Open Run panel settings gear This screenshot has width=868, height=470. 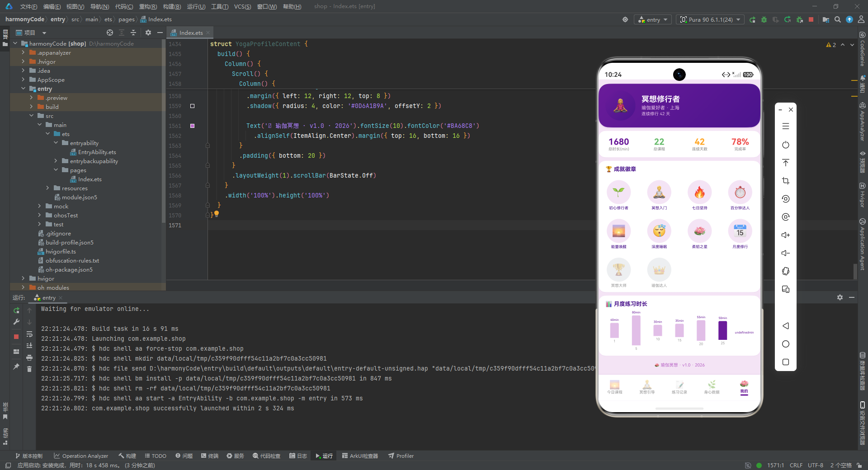(840, 297)
